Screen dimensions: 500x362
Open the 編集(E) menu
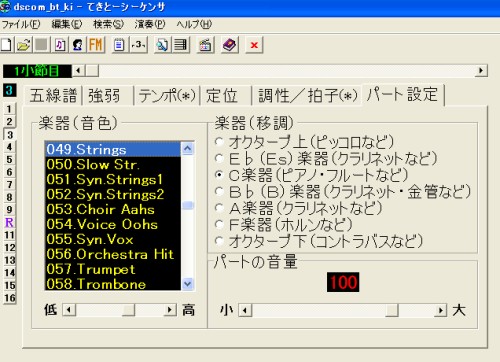click(x=67, y=24)
